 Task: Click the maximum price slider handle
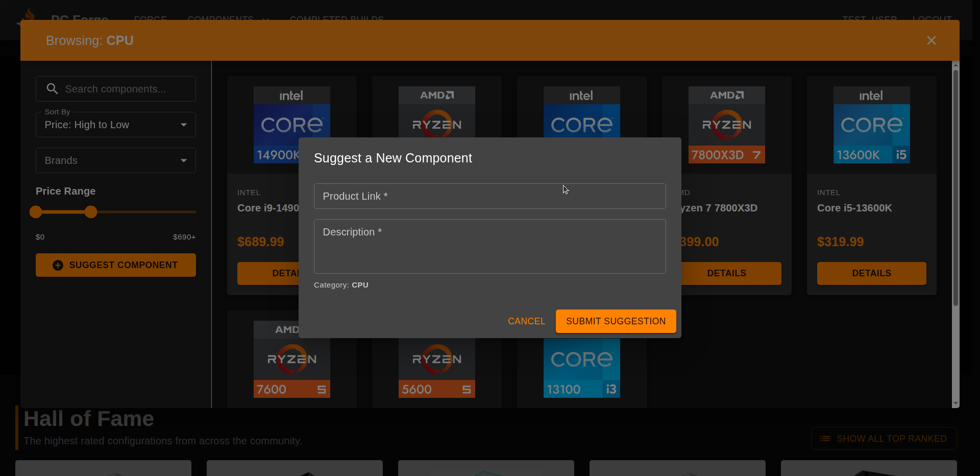[91, 212]
